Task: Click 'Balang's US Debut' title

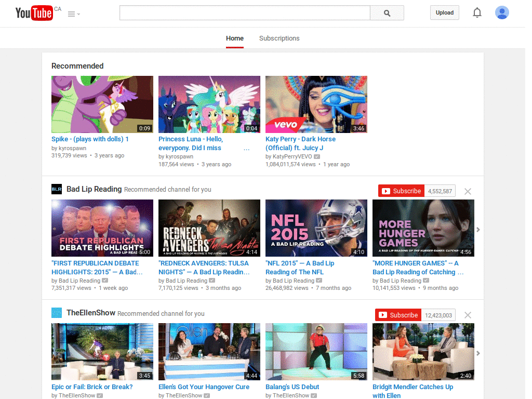Action: click(x=292, y=387)
